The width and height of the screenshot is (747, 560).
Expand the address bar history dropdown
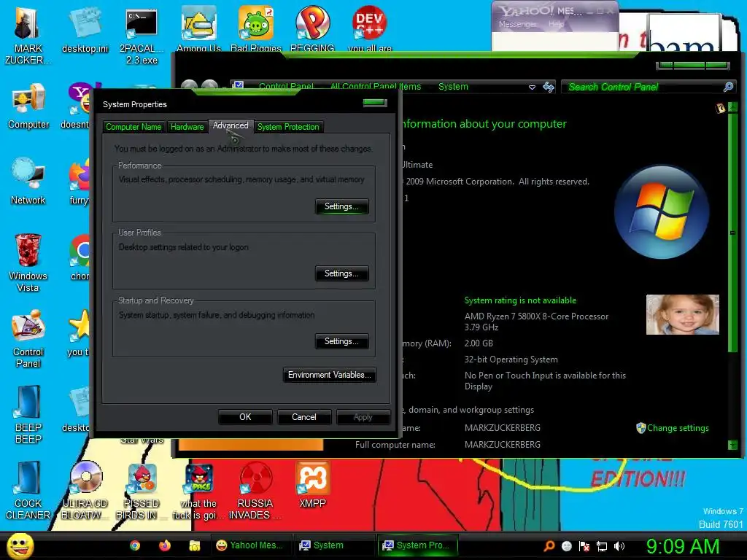(532, 87)
